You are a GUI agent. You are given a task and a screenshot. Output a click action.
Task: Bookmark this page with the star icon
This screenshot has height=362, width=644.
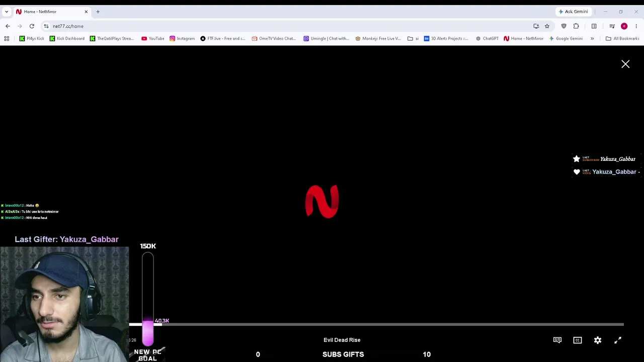(547, 26)
